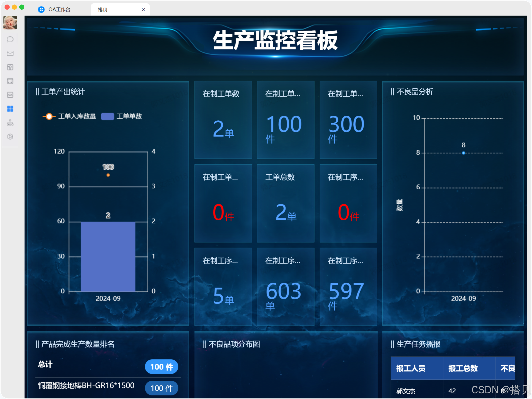532x399 pixels.
Task: Select the blue workbench grid icon
Action: [x=10, y=109]
